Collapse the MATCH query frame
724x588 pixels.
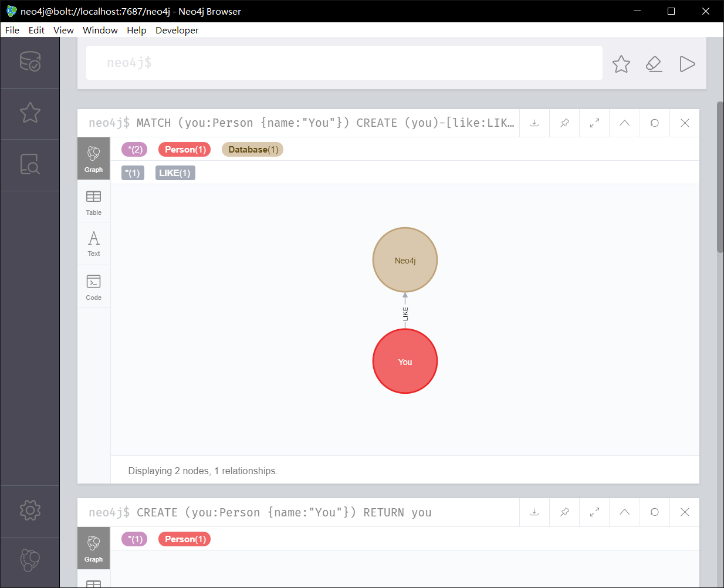coord(624,123)
